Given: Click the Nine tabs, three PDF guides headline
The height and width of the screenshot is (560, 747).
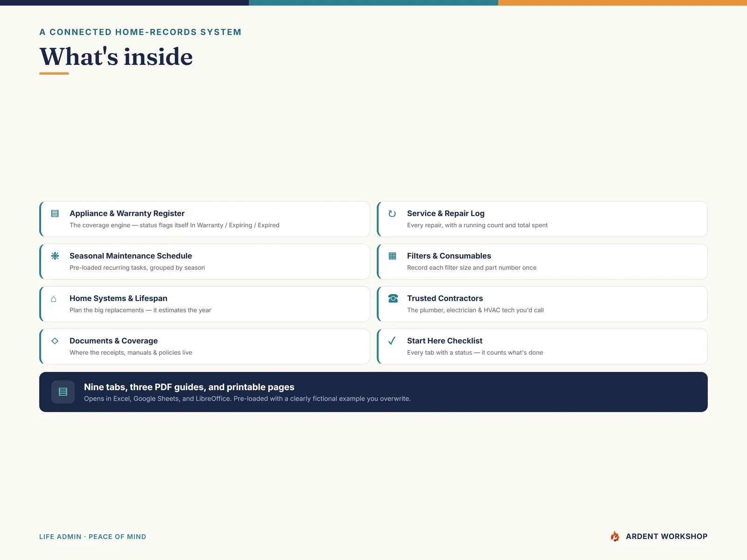Looking at the screenshot, I should [x=189, y=387].
